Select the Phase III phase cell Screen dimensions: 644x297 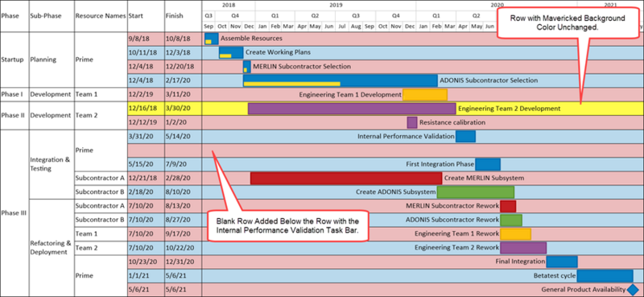tap(14, 213)
